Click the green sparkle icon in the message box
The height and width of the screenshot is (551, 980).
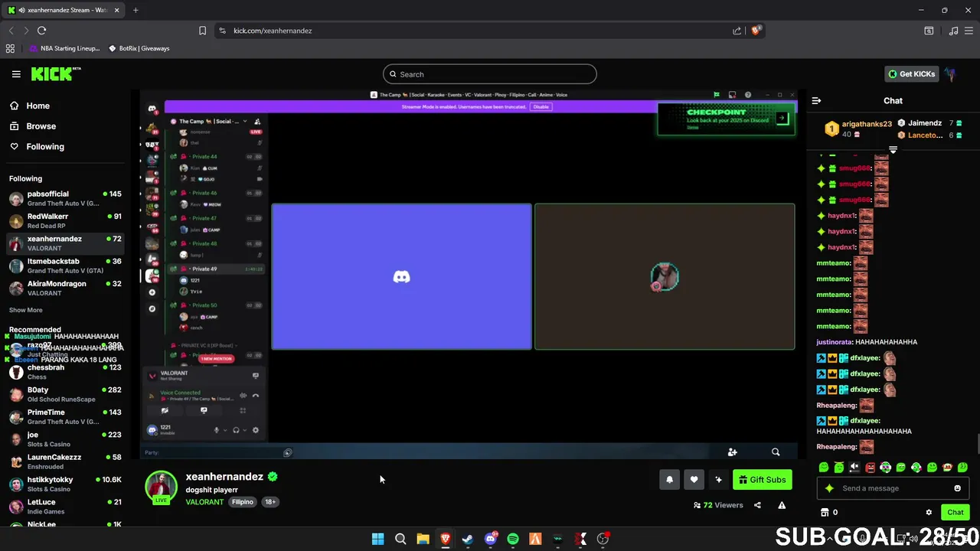coord(829,488)
